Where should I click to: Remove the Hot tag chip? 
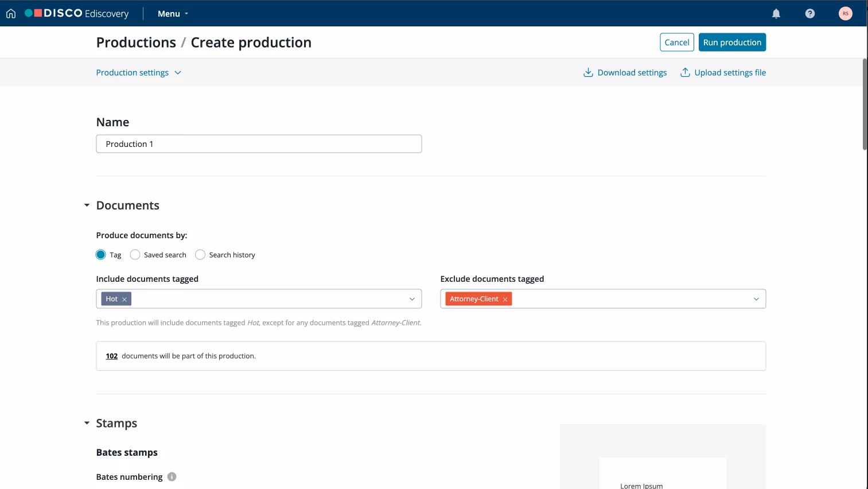pyautogui.click(x=124, y=299)
